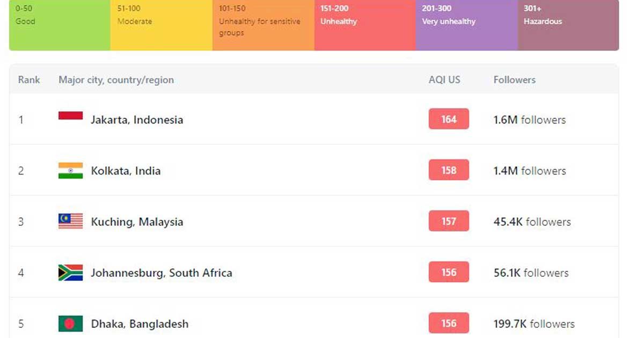This screenshot has height=338, width=644.
Task: Select the purple 201-300 Very unhealthy band
Action: [467, 25]
